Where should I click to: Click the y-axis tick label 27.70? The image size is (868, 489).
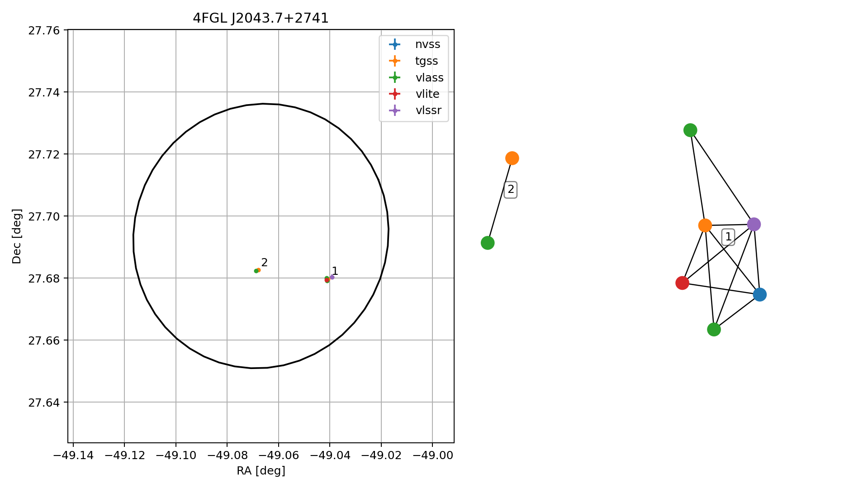coord(44,216)
